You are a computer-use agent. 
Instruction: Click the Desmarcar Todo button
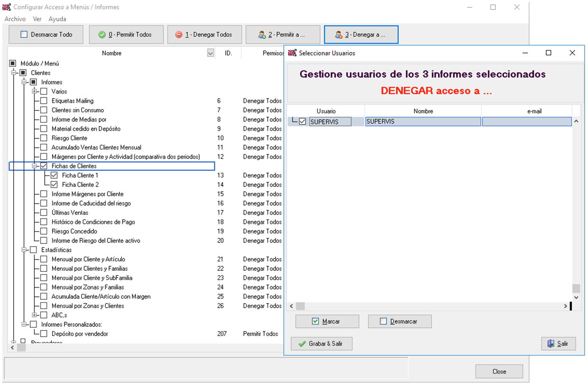[46, 35]
